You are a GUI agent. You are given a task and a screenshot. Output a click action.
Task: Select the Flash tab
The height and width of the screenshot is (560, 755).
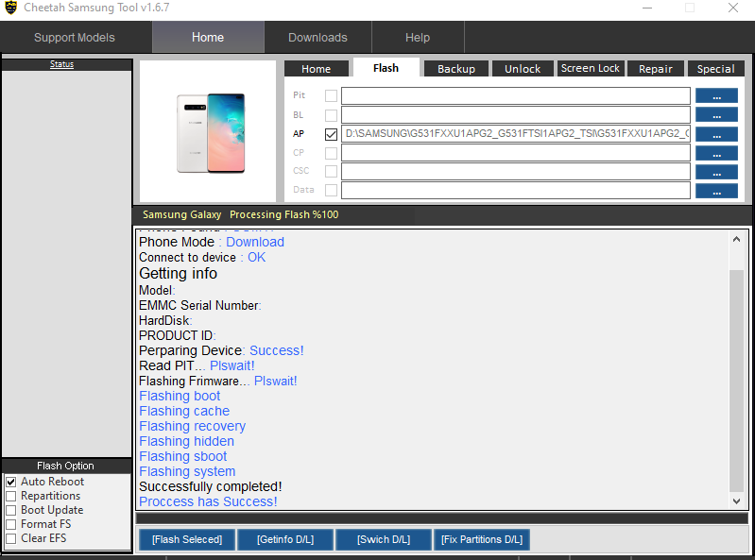pyautogui.click(x=386, y=68)
